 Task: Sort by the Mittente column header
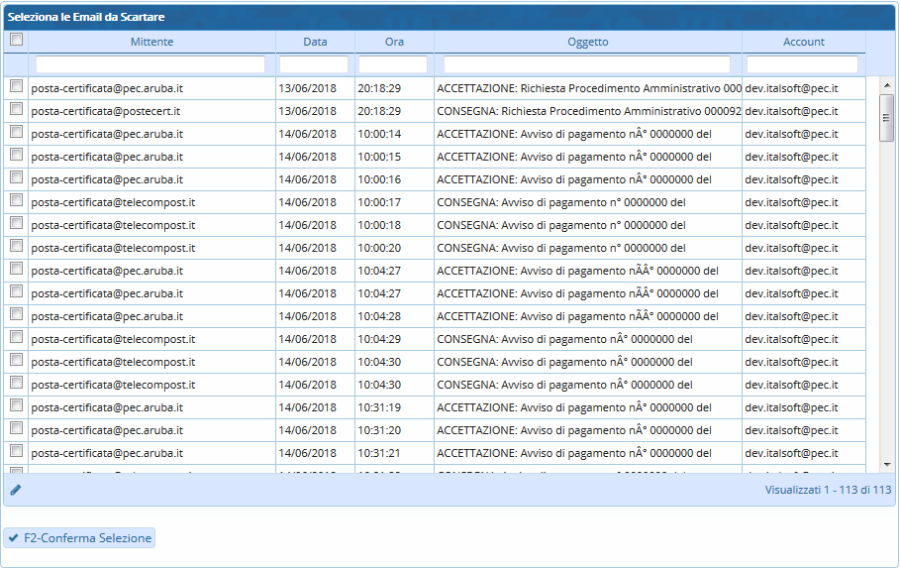151,42
